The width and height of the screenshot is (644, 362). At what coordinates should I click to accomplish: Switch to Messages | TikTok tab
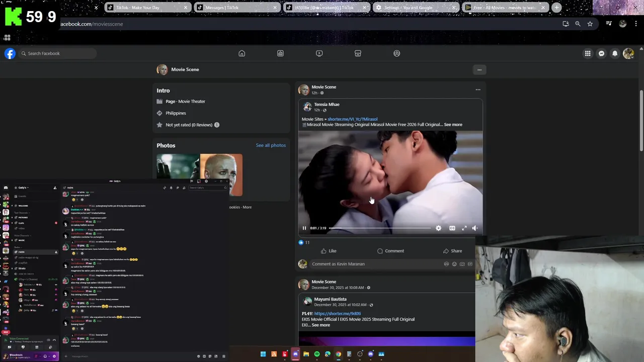coord(237,8)
